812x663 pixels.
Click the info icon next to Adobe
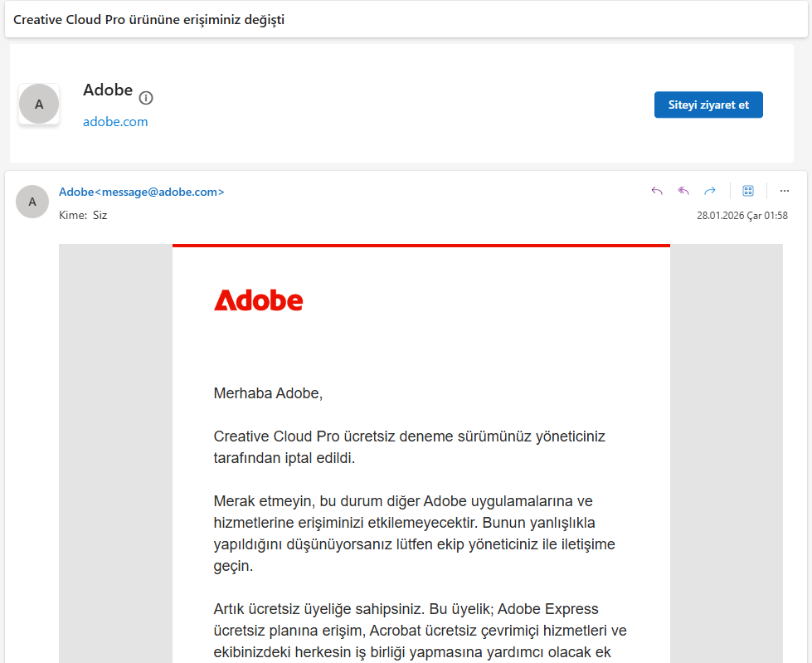tap(146, 98)
